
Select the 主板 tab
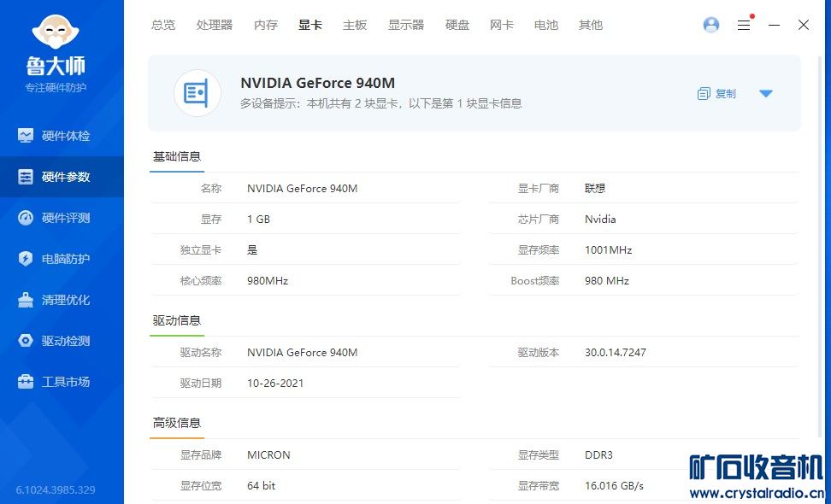click(x=355, y=25)
